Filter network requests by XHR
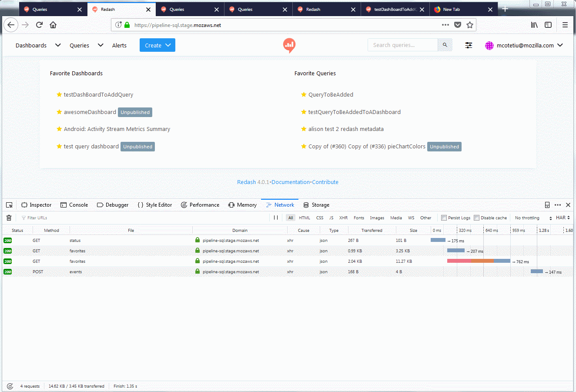576x392 pixels. click(x=343, y=218)
